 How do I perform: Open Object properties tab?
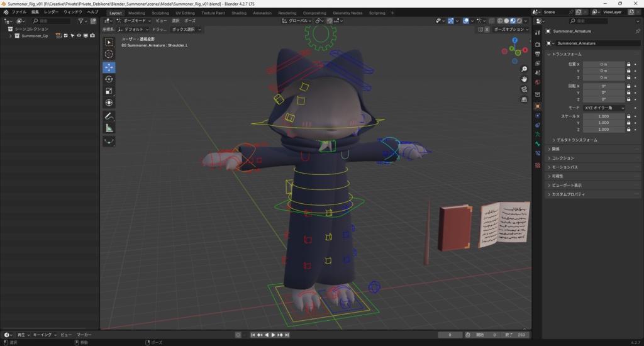tap(538, 106)
